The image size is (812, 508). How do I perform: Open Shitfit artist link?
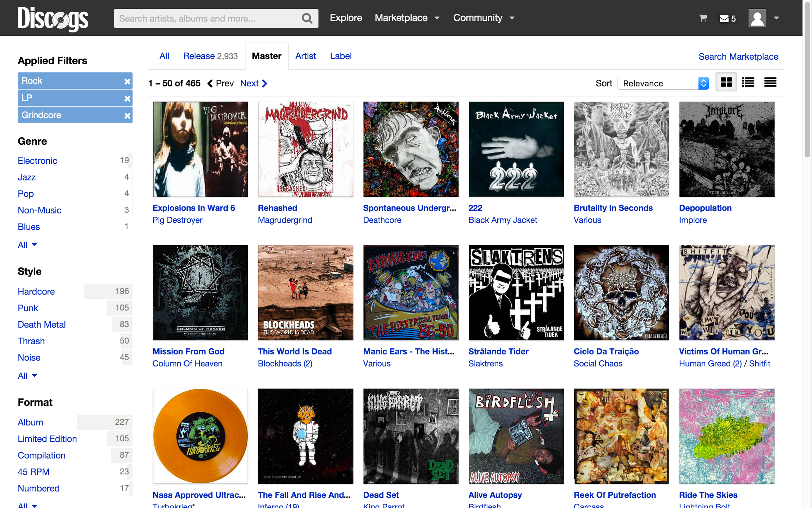click(x=759, y=364)
